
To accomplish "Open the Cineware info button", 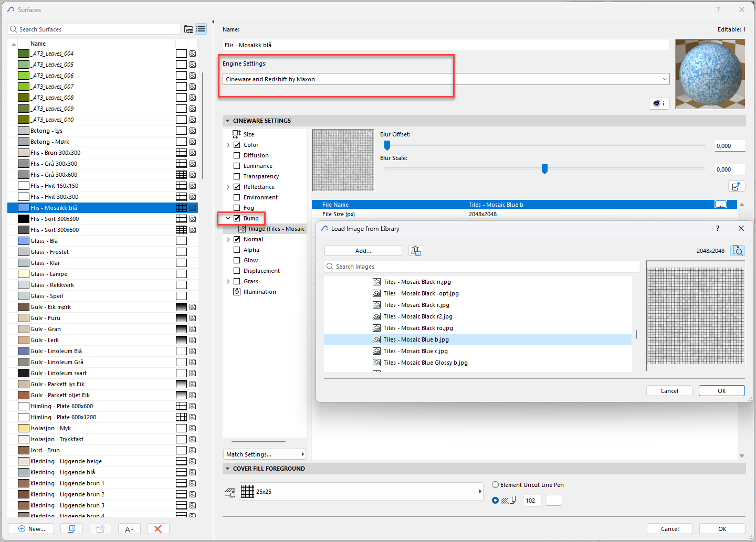I will [659, 103].
